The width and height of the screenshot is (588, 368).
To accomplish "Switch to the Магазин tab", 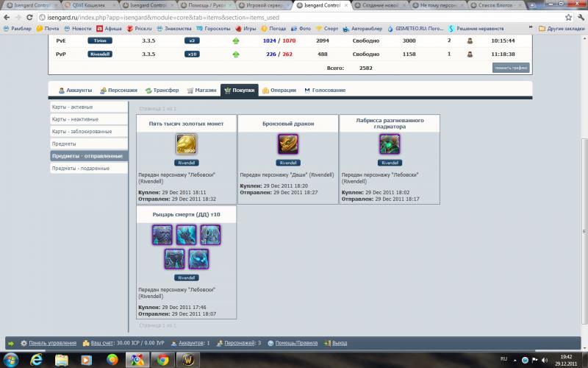I will click(x=201, y=90).
